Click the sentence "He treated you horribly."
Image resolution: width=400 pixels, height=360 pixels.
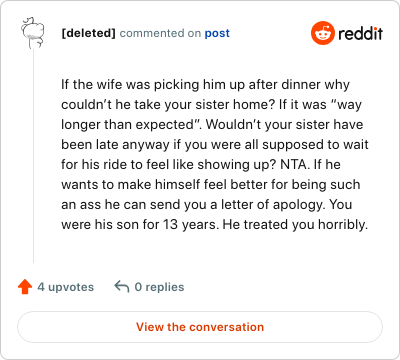pyautogui.click(x=295, y=224)
